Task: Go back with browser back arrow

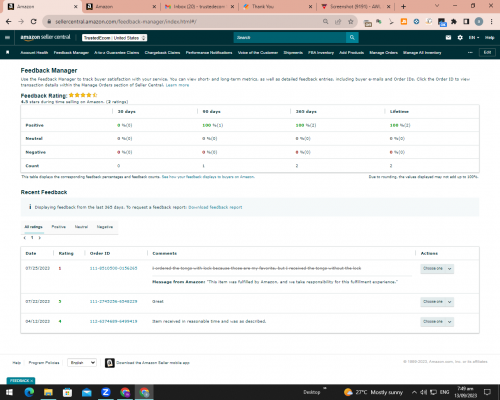Action: (x=9, y=22)
